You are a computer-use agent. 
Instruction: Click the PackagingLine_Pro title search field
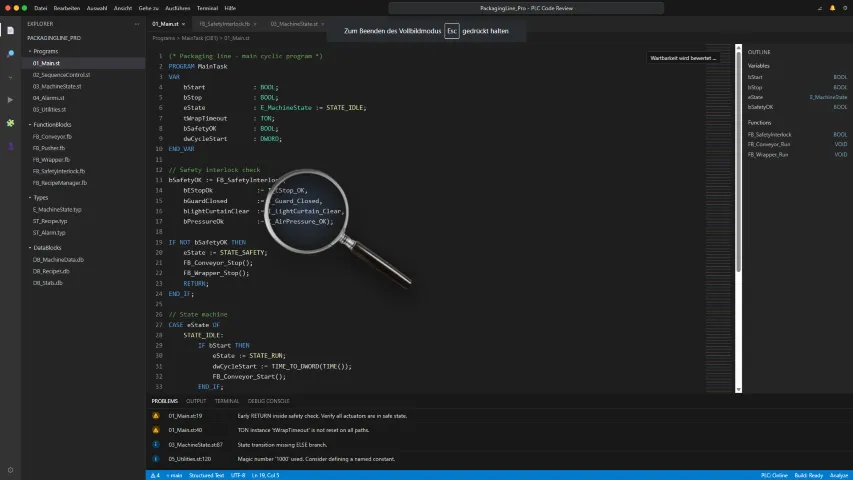point(526,8)
